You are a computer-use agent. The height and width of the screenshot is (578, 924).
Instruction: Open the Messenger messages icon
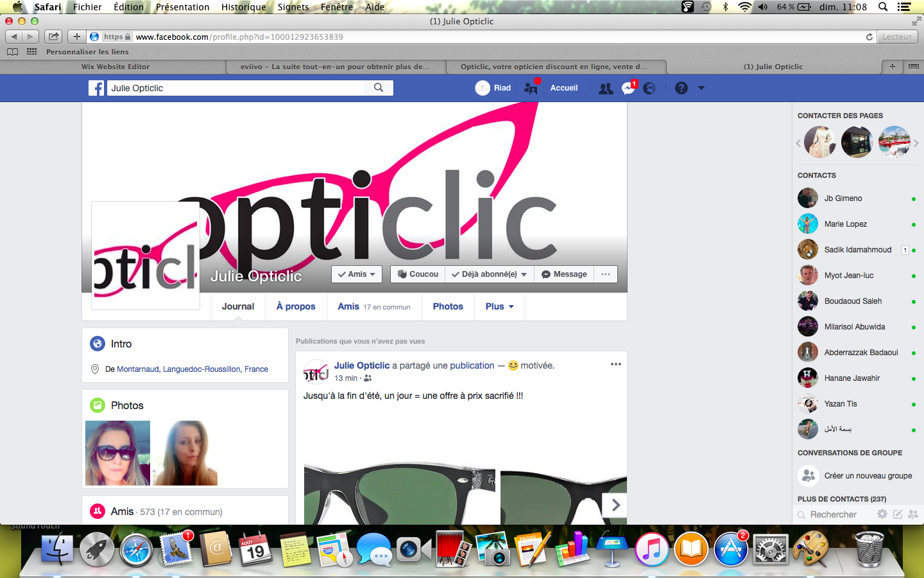tap(628, 88)
